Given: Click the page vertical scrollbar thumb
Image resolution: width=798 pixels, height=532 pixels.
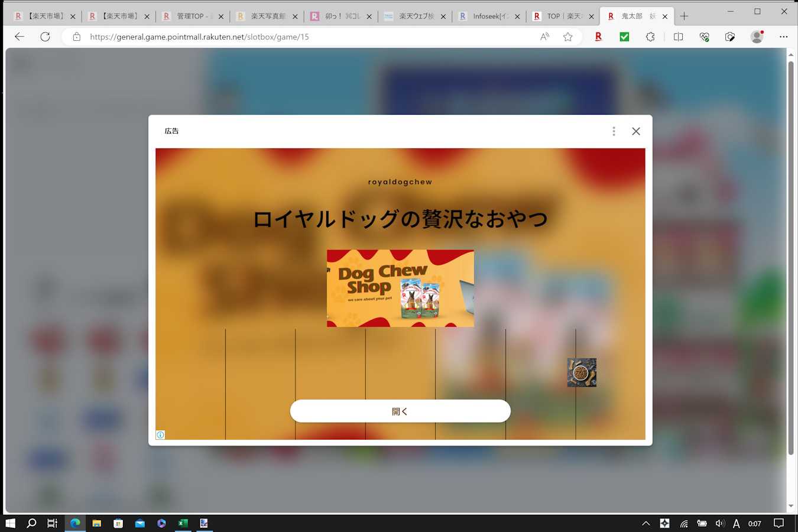Looking at the screenshot, I should (x=791, y=257).
